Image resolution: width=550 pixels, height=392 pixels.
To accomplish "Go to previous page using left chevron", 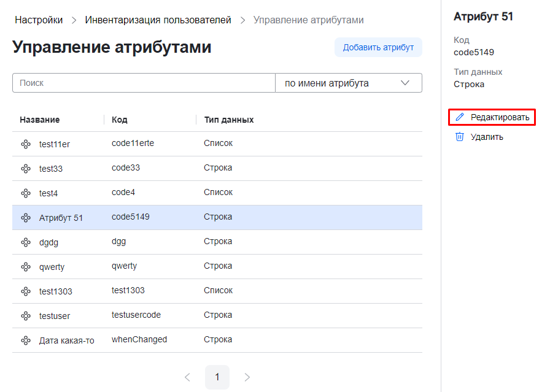I will pyautogui.click(x=187, y=377).
